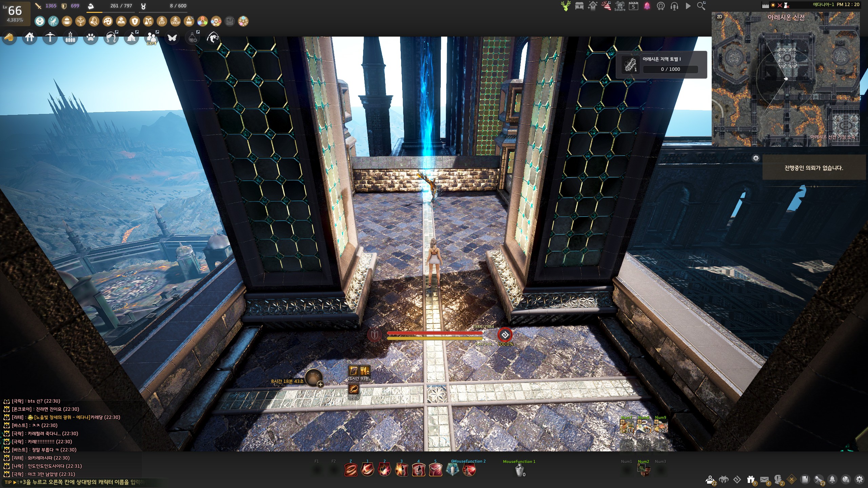Activate the skill in quick slot 1
This screenshot has height=488, width=868.
tap(368, 470)
